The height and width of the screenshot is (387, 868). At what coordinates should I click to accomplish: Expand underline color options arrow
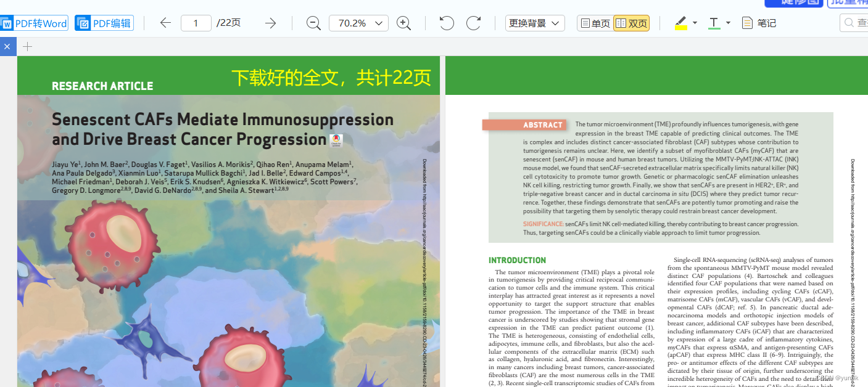pos(728,23)
